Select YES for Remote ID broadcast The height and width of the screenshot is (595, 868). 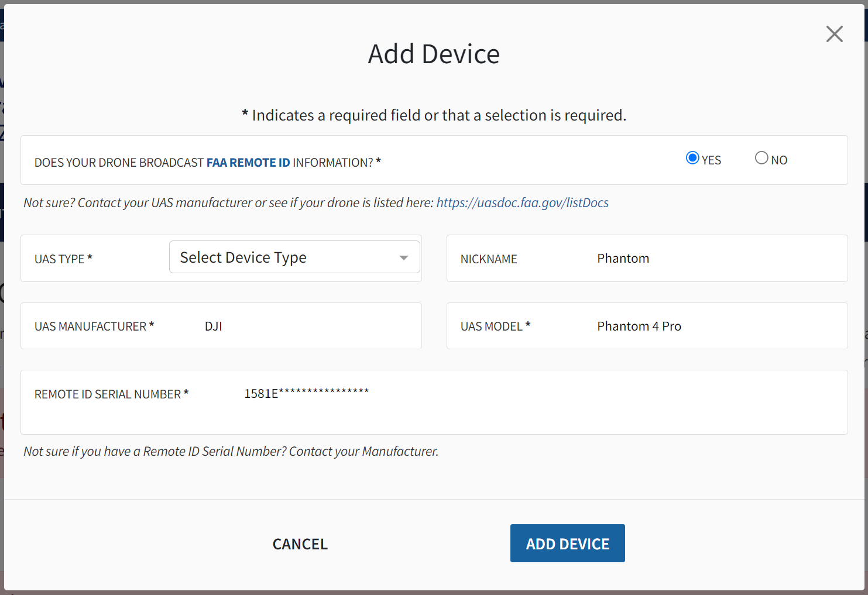[692, 158]
